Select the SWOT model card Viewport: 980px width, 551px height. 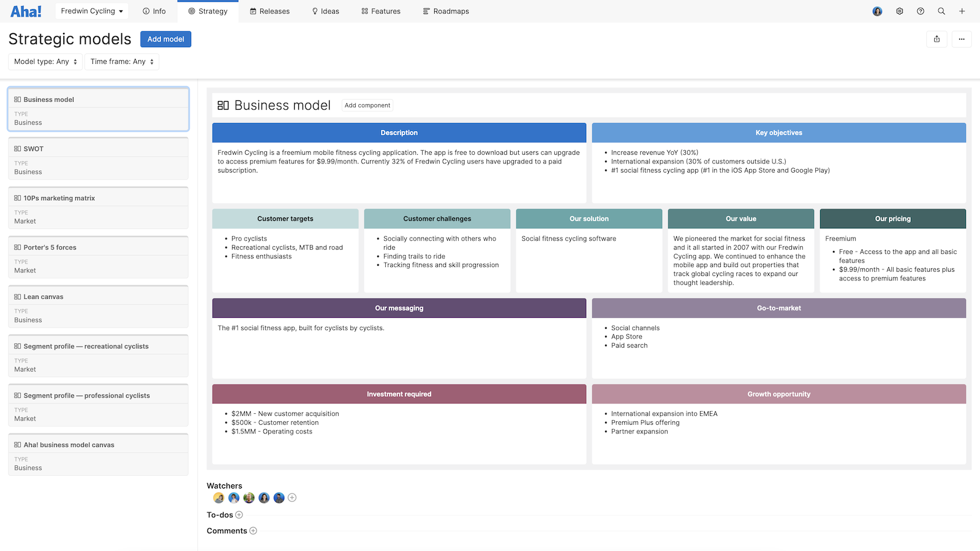point(98,159)
